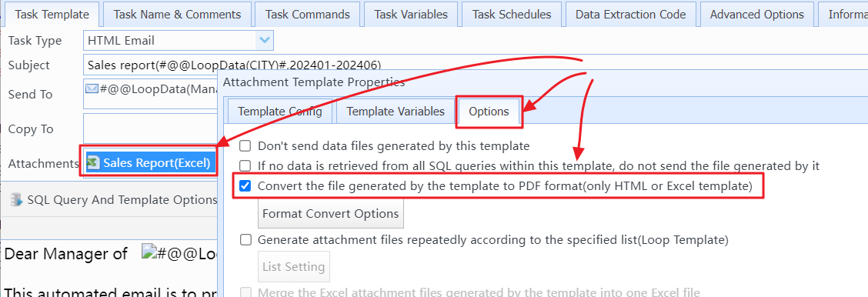868x297 pixels.
Task: Click the empty Copy To field
Action: pos(151,128)
